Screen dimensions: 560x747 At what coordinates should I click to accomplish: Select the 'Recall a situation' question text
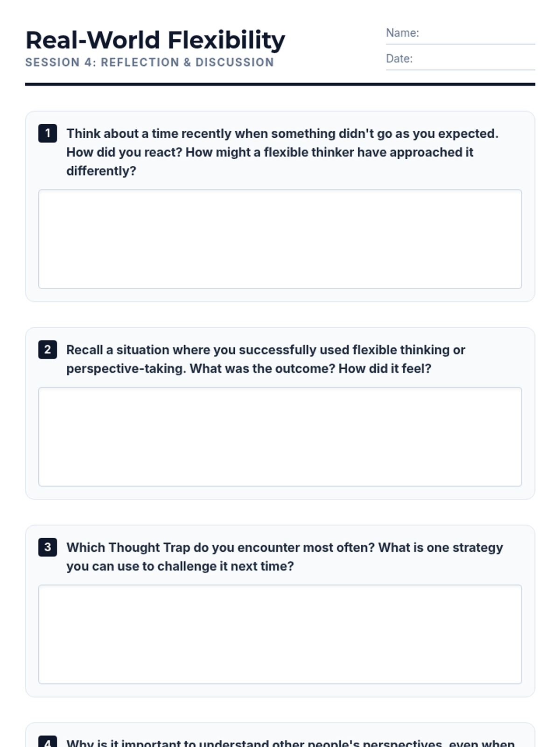(266, 359)
